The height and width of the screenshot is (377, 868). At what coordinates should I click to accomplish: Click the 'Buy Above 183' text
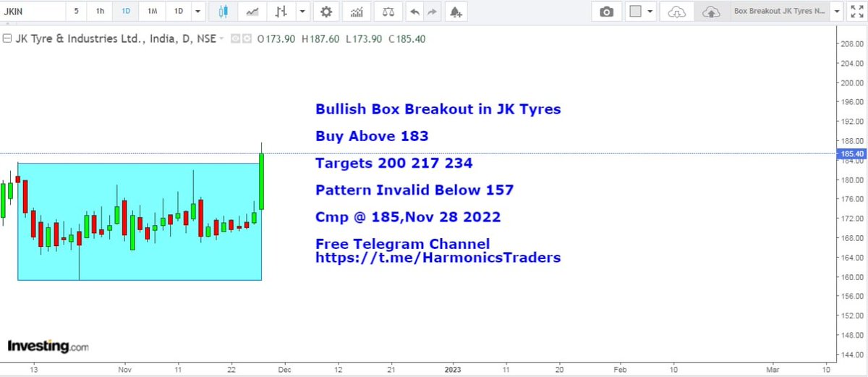[x=372, y=136]
